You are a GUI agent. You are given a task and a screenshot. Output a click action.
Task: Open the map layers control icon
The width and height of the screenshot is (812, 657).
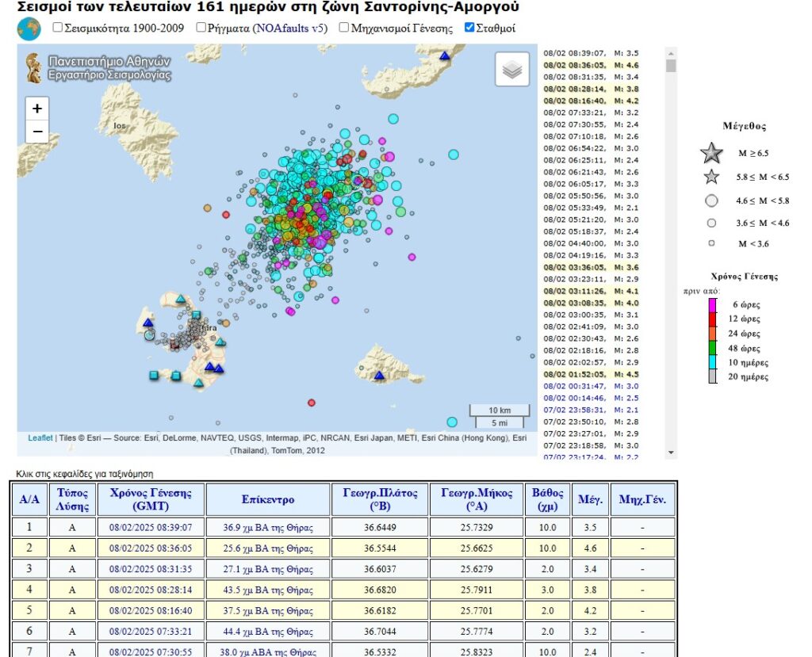click(512, 70)
